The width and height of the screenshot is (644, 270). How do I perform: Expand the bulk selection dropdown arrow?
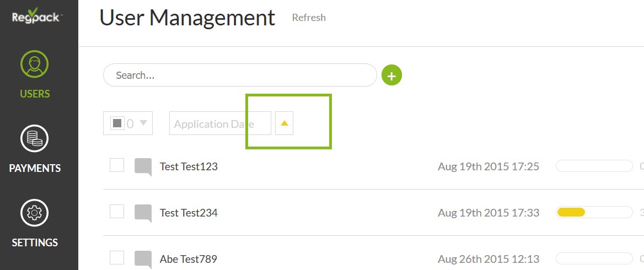coord(143,123)
